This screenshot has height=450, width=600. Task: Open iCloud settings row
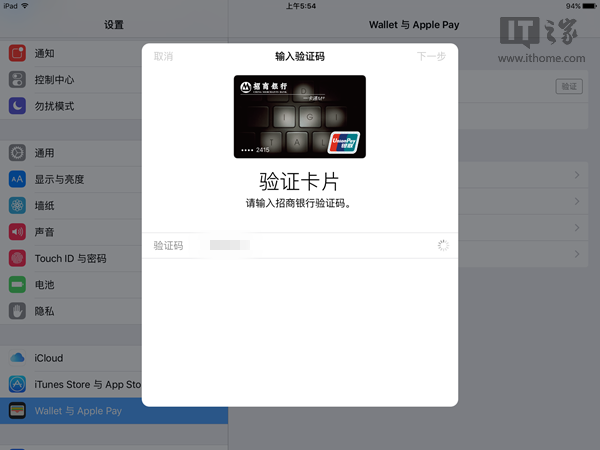click(71, 358)
